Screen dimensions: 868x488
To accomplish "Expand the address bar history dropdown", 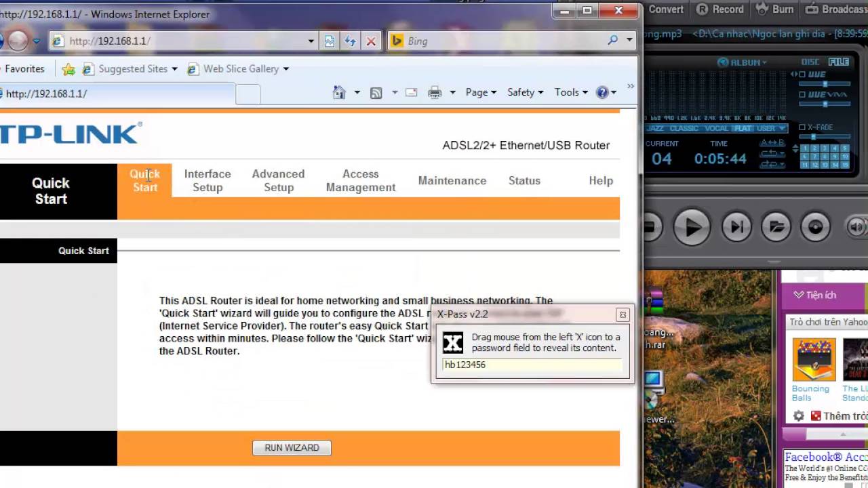I will coord(311,41).
